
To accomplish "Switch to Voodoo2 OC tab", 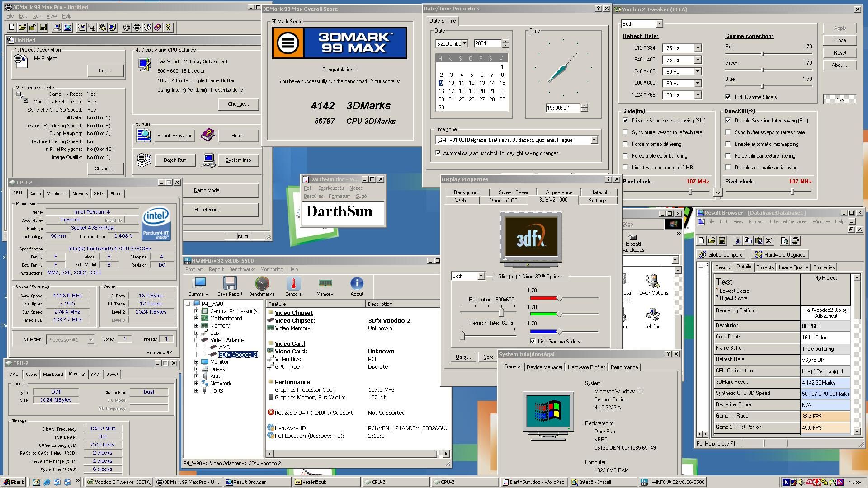I will (x=504, y=201).
